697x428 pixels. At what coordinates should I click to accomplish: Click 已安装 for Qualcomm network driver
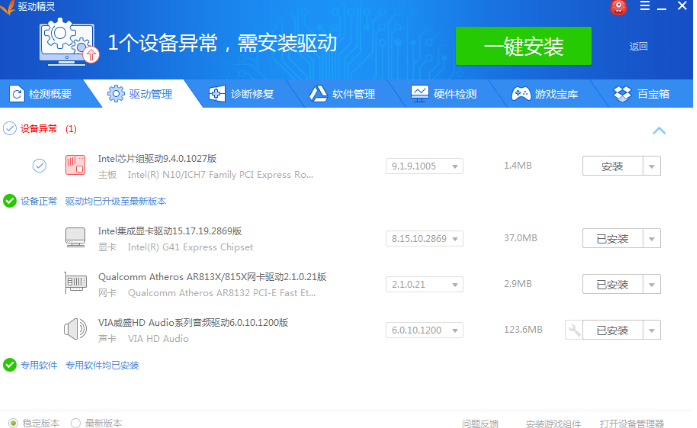pyautogui.click(x=612, y=284)
